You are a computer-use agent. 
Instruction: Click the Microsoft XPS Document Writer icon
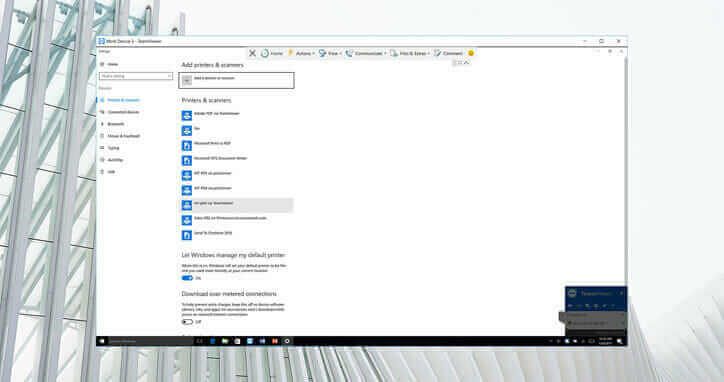(187, 160)
